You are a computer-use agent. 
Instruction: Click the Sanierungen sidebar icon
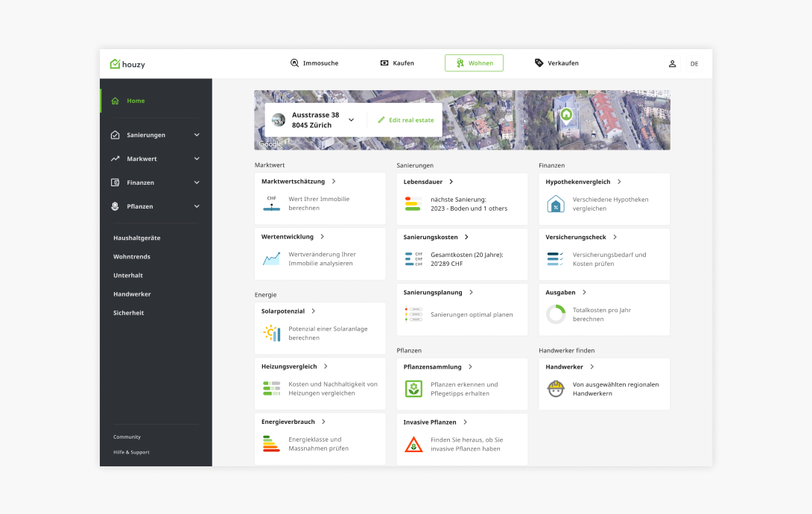(x=115, y=135)
